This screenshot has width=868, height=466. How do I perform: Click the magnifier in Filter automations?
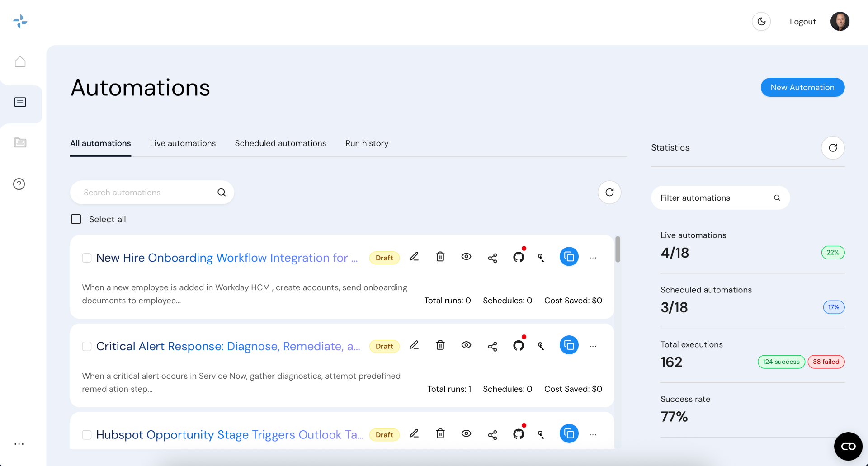pos(777,198)
